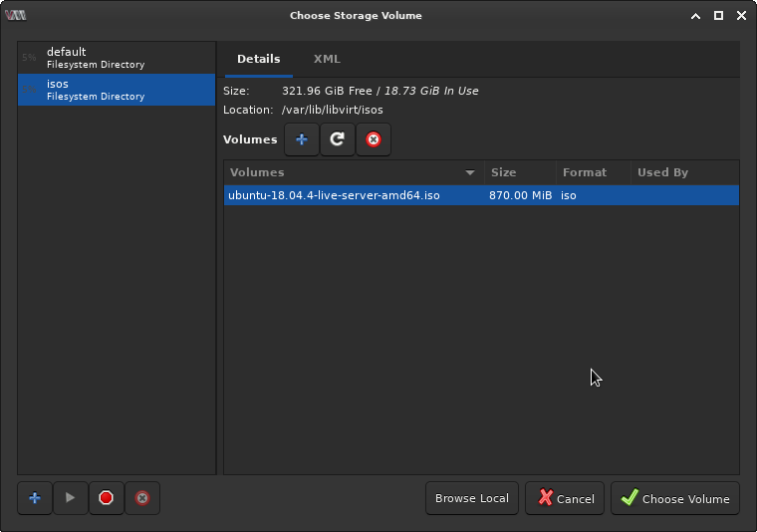Image resolution: width=757 pixels, height=532 pixels.
Task: Delete the selected volume
Action: tap(374, 139)
